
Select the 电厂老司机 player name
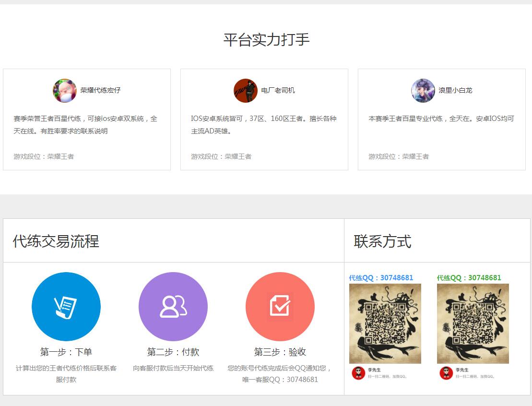(x=278, y=90)
